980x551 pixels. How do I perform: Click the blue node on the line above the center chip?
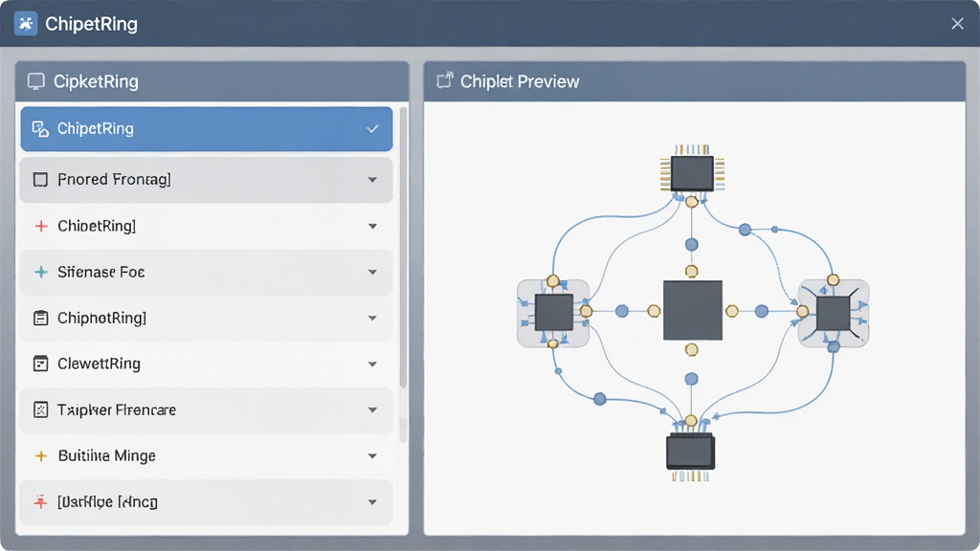click(x=691, y=244)
